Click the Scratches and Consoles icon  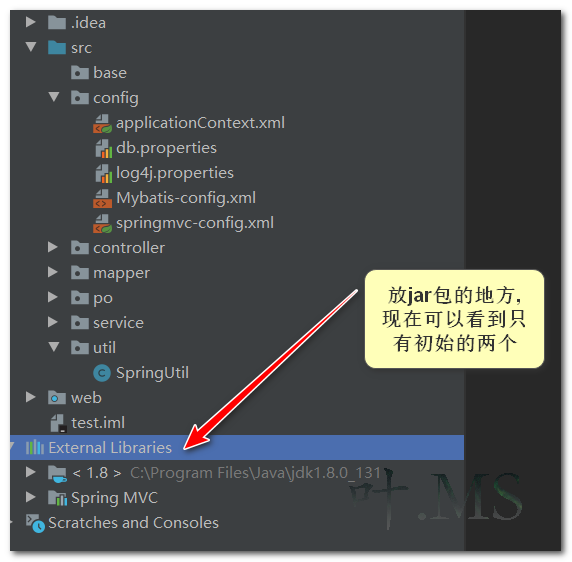pyautogui.click(x=35, y=523)
